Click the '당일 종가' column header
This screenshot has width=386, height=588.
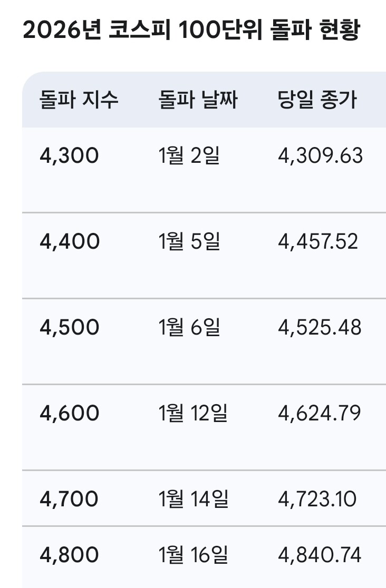317,100
